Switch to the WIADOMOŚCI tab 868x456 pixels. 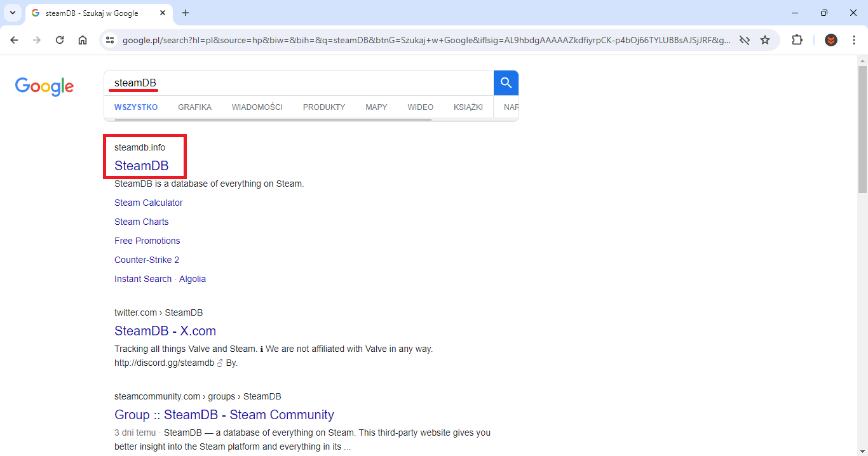pyautogui.click(x=257, y=107)
